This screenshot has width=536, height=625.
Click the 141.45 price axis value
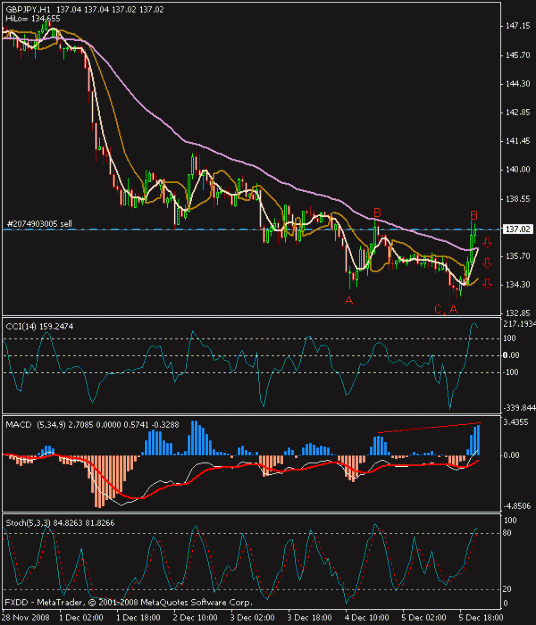(x=518, y=141)
